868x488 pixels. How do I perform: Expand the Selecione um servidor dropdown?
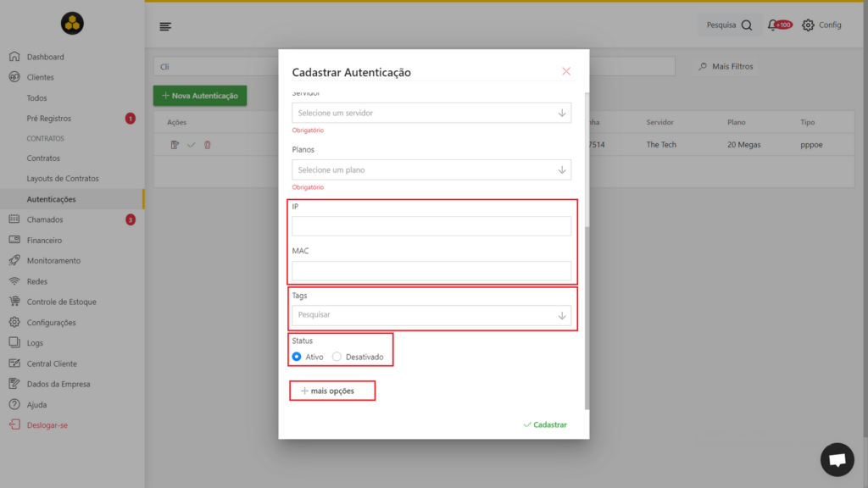click(x=431, y=113)
